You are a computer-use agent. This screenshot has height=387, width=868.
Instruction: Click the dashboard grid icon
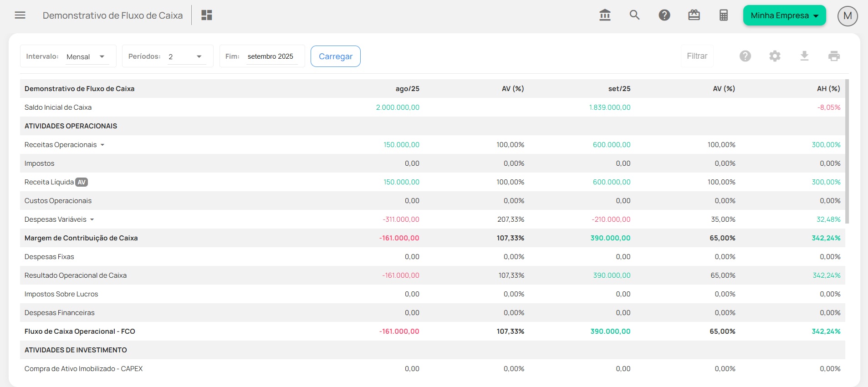[207, 15]
